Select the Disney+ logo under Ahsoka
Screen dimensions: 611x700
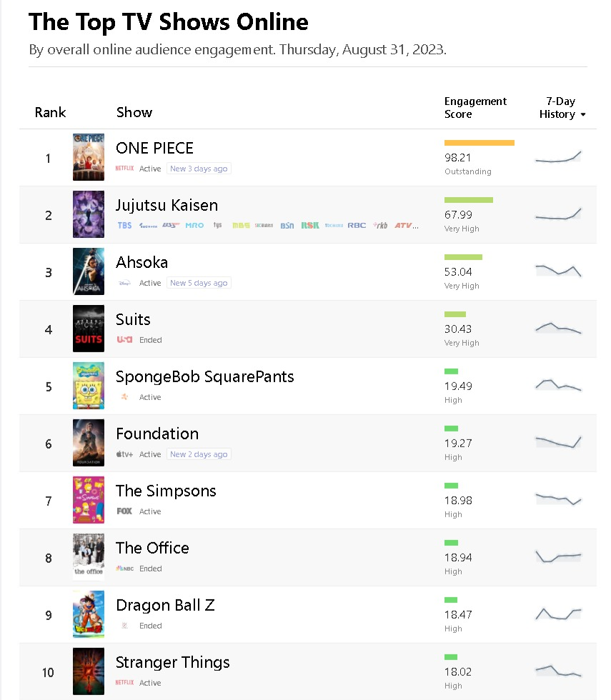pyautogui.click(x=124, y=283)
